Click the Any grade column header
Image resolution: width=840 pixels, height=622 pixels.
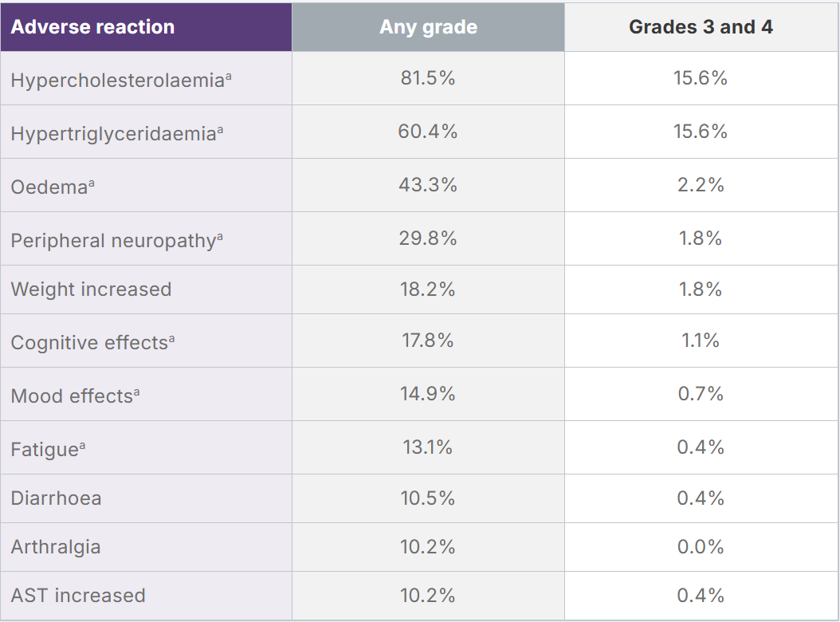tap(428, 27)
